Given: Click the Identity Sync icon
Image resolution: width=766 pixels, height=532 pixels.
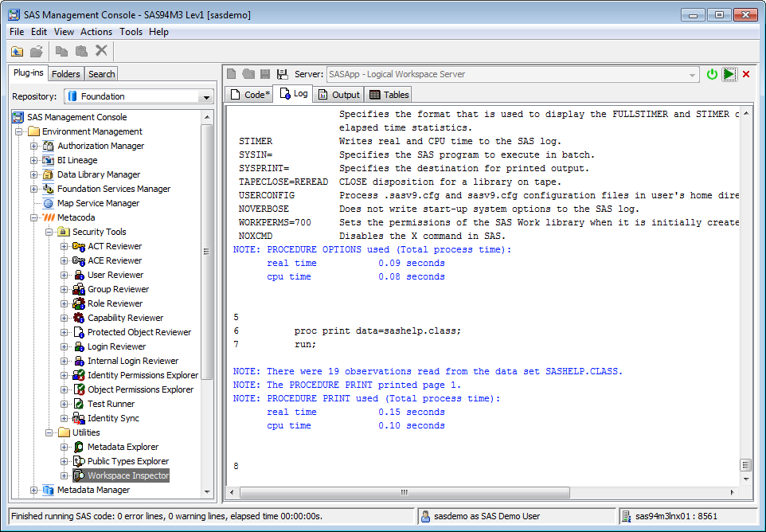Looking at the screenshot, I should (x=79, y=418).
